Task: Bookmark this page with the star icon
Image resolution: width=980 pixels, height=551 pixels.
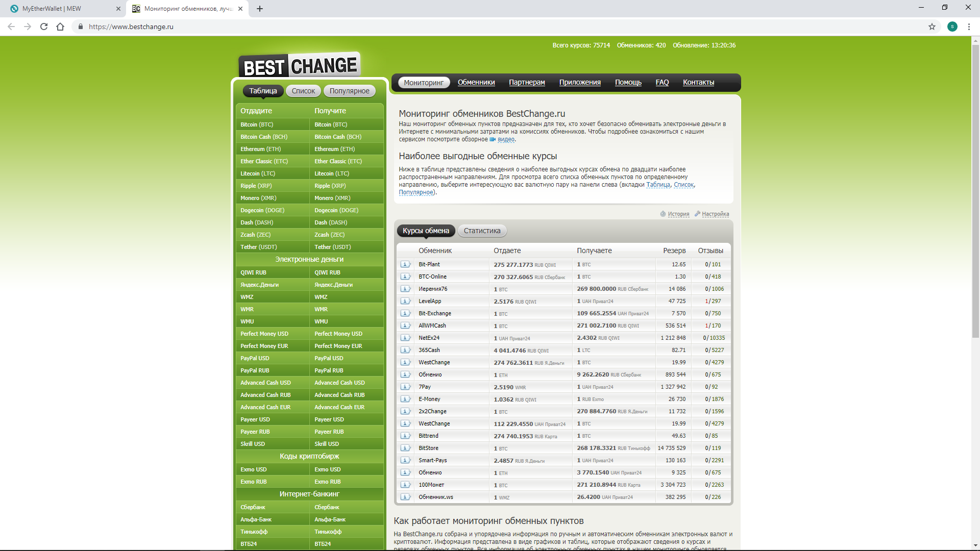Action: click(932, 27)
